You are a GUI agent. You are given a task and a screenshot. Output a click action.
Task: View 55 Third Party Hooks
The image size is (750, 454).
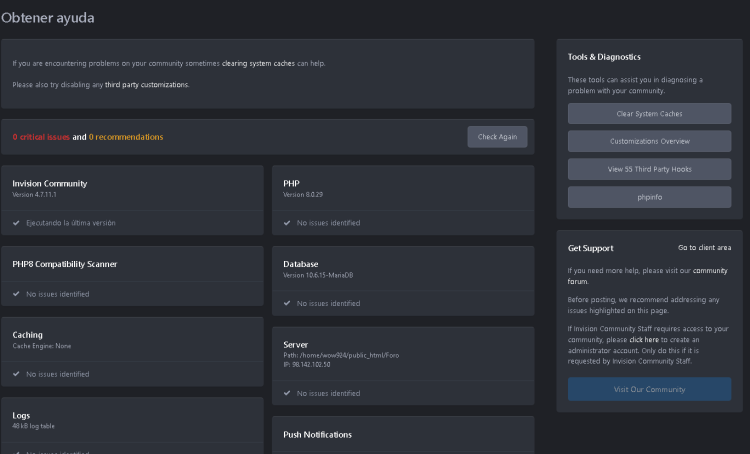(x=649, y=169)
